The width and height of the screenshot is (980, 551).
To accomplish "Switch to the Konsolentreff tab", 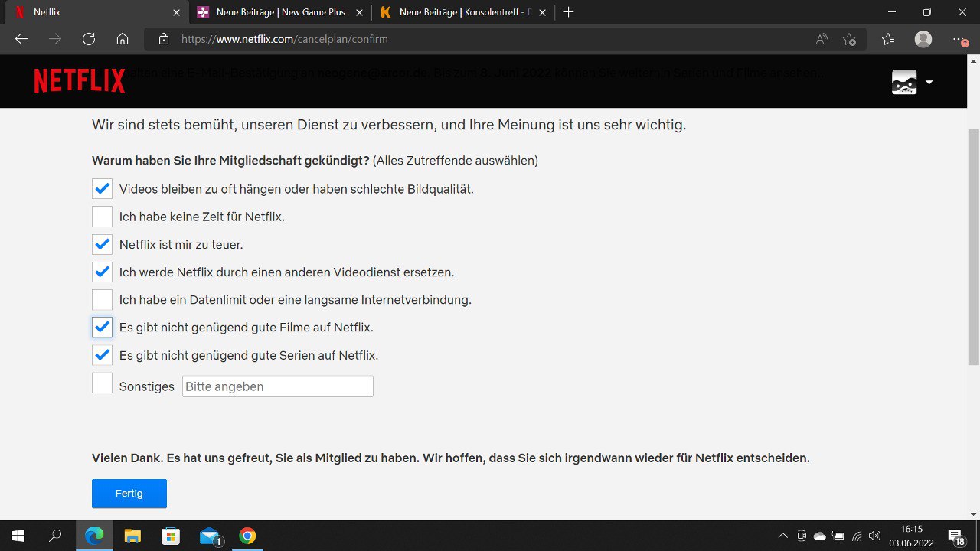I will [x=462, y=12].
